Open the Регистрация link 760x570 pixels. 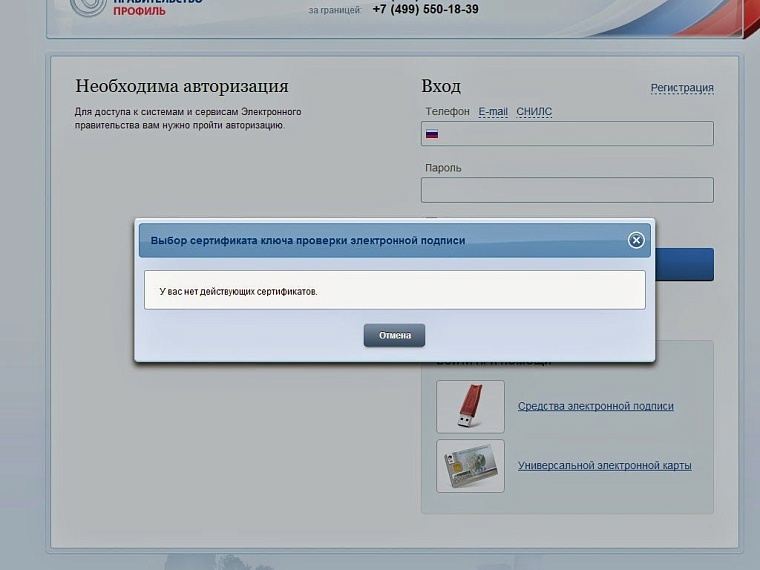(682, 88)
